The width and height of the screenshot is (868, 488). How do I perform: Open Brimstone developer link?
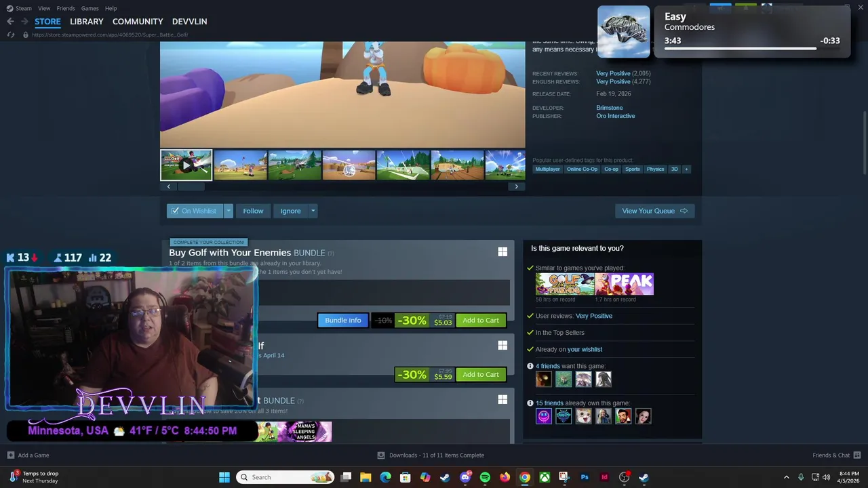coord(610,108)
